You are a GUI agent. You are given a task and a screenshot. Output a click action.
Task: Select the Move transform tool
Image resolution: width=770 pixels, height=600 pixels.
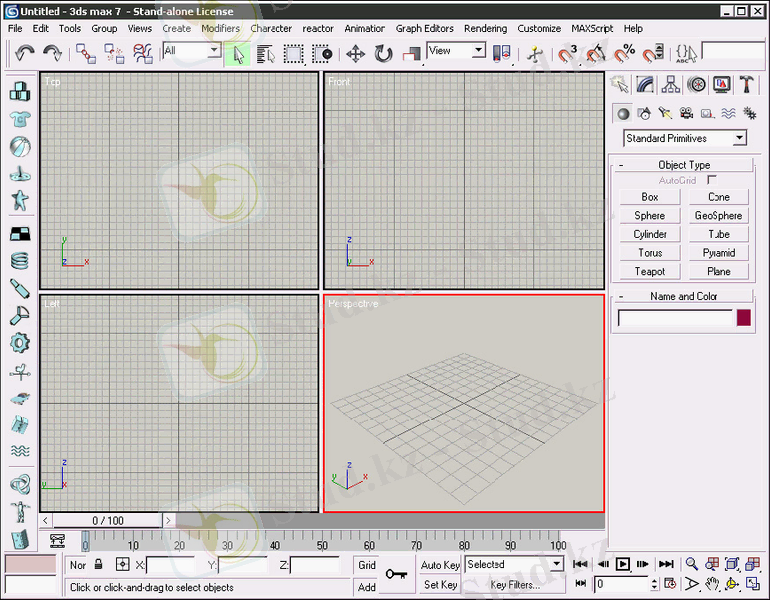[x=355, y=53]
